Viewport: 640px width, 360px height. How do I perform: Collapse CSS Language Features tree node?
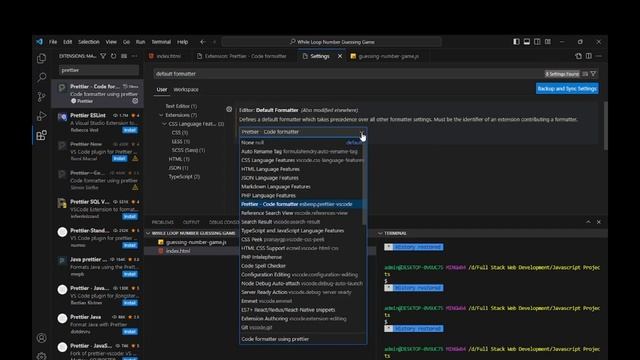(x=164, y=124)
